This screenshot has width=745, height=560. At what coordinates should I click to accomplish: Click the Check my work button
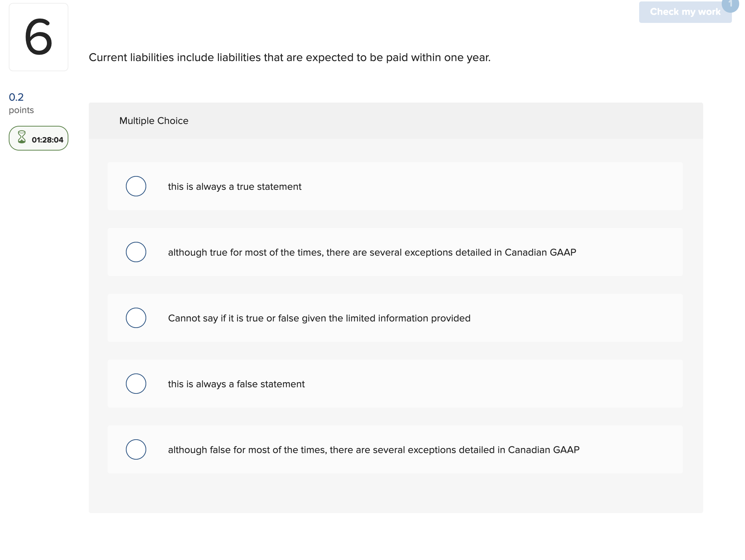pos(685,12)
